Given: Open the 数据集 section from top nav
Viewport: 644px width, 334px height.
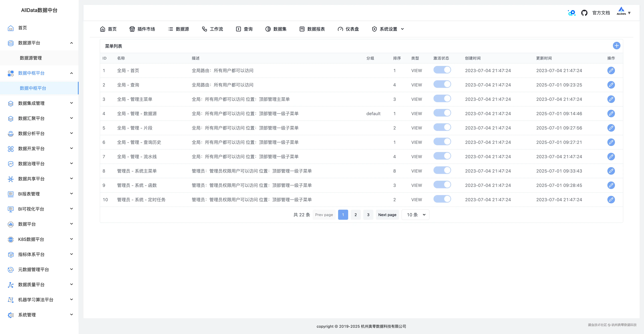Looking at the screenshot, I should coord(276,29).
